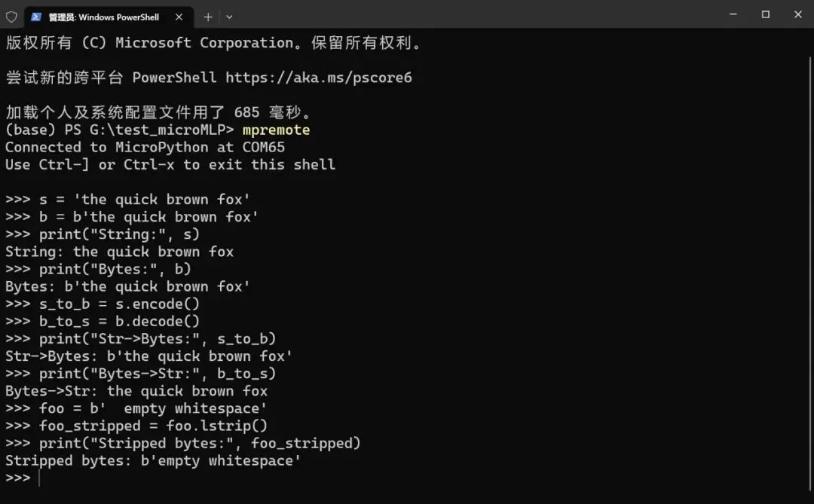Click the Microsoft Corporation copyright line
Image resolution: width=814 pixels, height=504 pixels.
[213, 42]
